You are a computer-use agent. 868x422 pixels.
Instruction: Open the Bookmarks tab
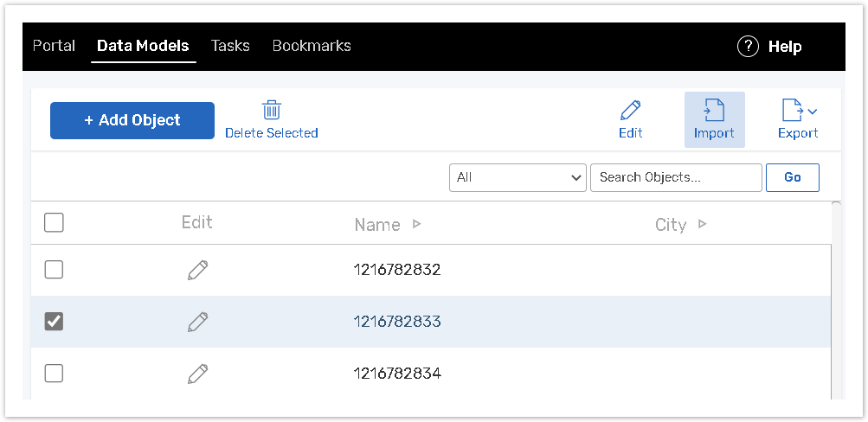[312, 46]
